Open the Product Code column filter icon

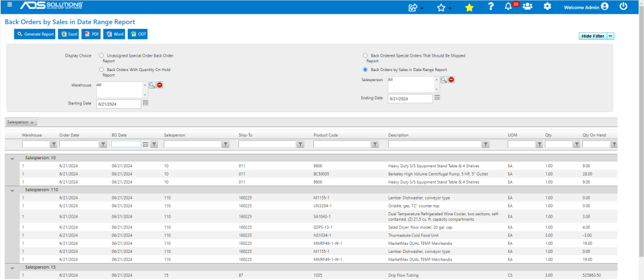coord(375,144)
